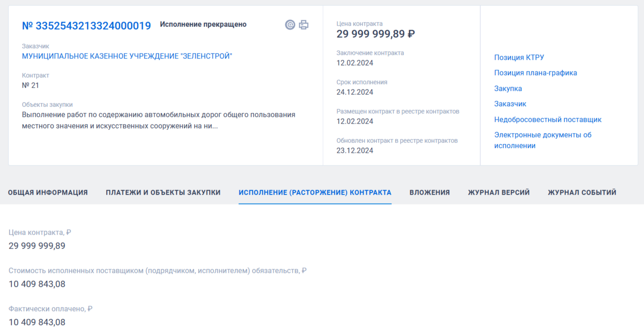Open the ЖУРНАЛ СОБЫТИЙ tab
This screenshot has height=334, width=644.
tap(582, 192)
